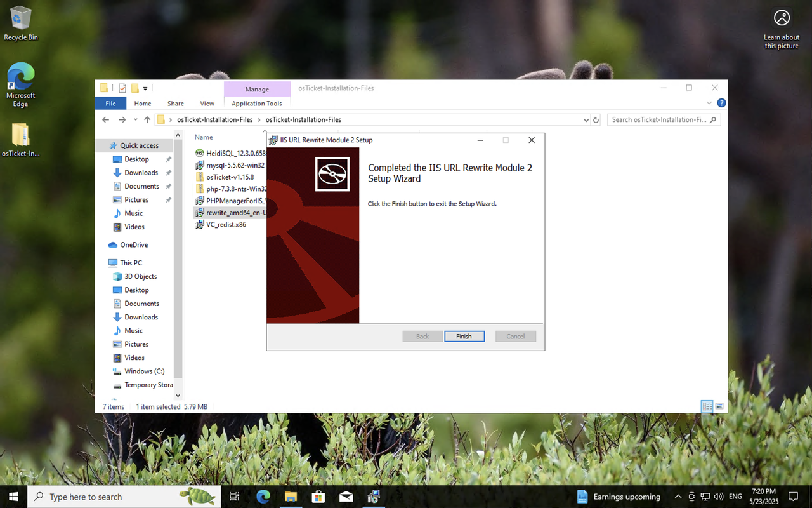Open the Recycle Bin desktop icon
Screen dimensions: 812x508
click(x=20, y=23)
